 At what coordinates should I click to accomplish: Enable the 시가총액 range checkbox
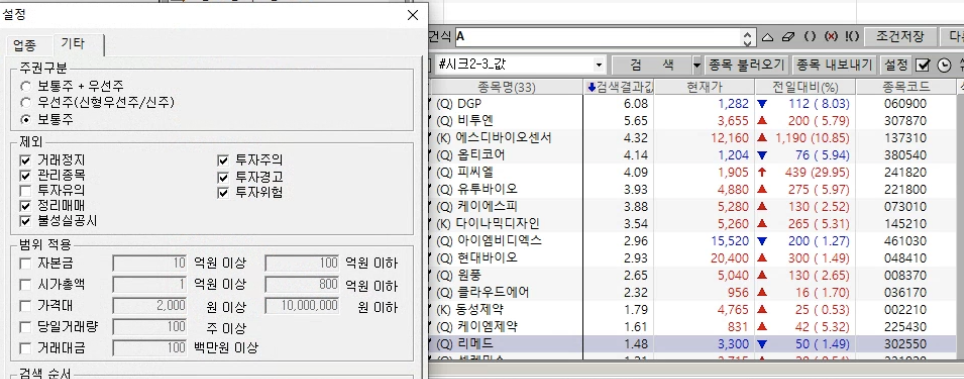click(25, 285)
